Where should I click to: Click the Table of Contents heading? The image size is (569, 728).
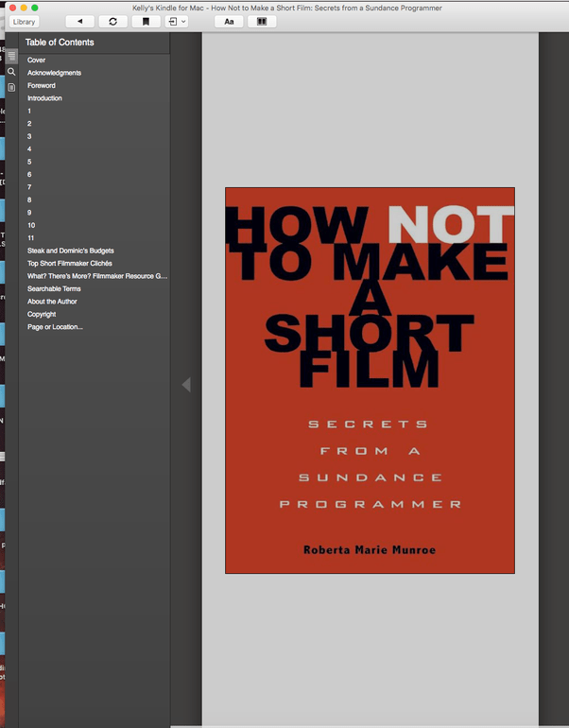coord(60,43)
